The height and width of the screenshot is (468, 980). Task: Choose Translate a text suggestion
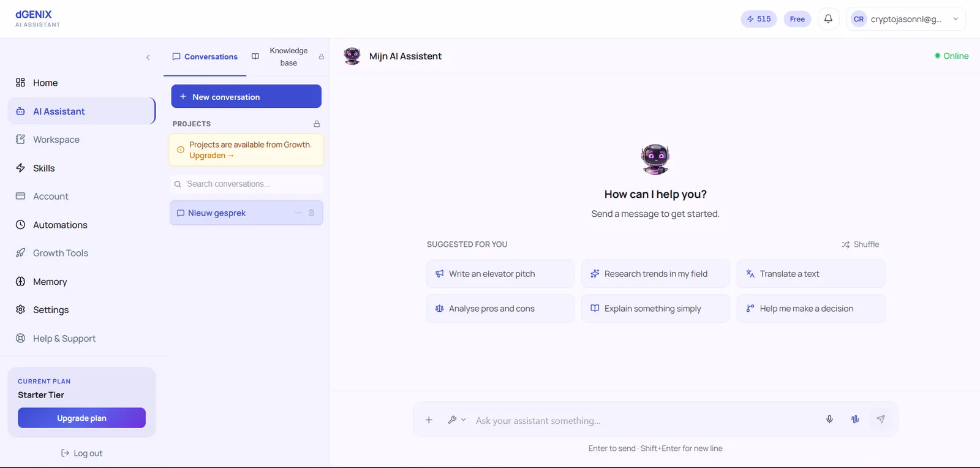[x=811, y=274]
